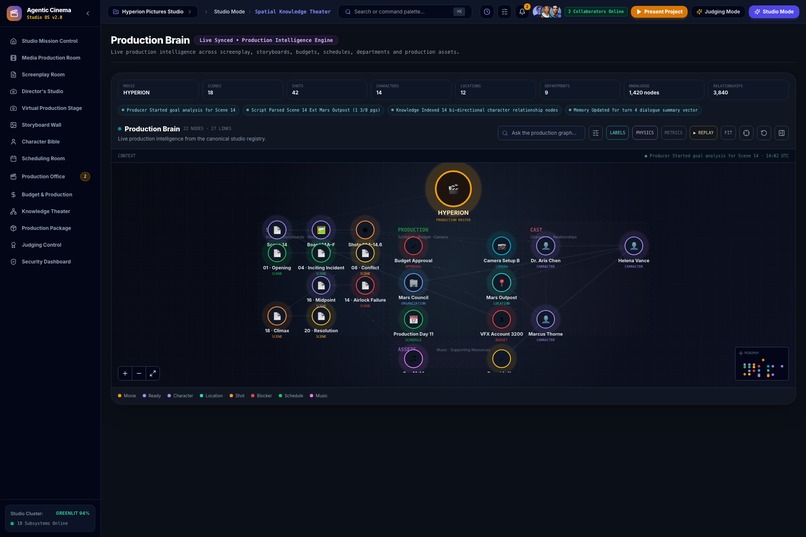Image resolution: width=806 pixels, height=537 pixels.
Task: Select the 14 · Airlock Failure node
Action: pyautogui.click(x=365, y=286)
